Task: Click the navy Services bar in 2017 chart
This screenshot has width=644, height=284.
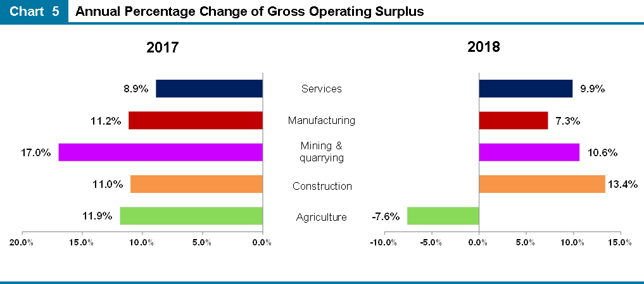Action: (x=208, y=89)
